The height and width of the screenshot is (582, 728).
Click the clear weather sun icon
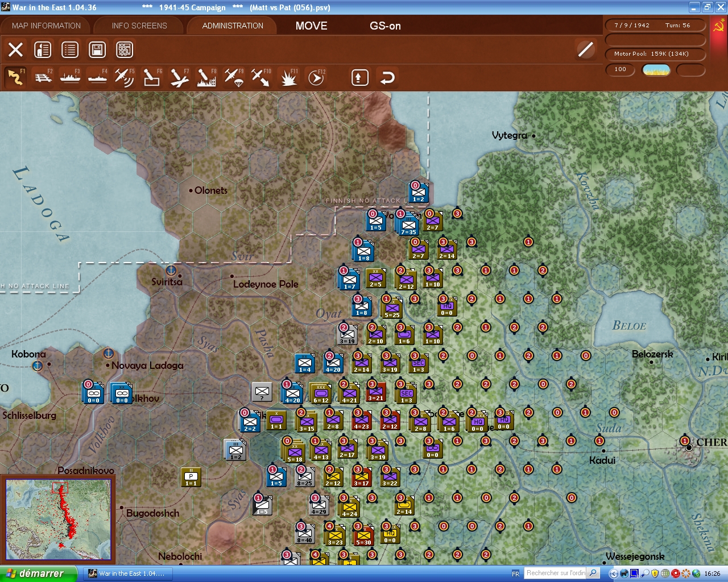pyautogui.click(x=656, y=69)
